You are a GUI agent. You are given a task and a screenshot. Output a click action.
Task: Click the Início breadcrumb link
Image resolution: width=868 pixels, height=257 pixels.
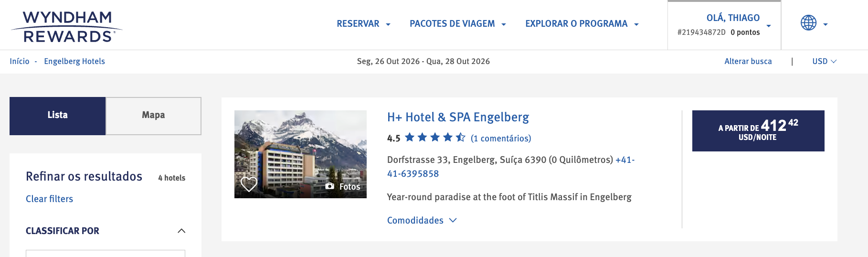click(x=20, y=61)
